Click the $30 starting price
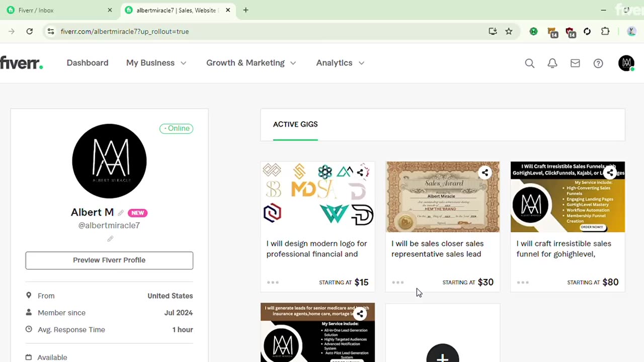 pos(486,282)
